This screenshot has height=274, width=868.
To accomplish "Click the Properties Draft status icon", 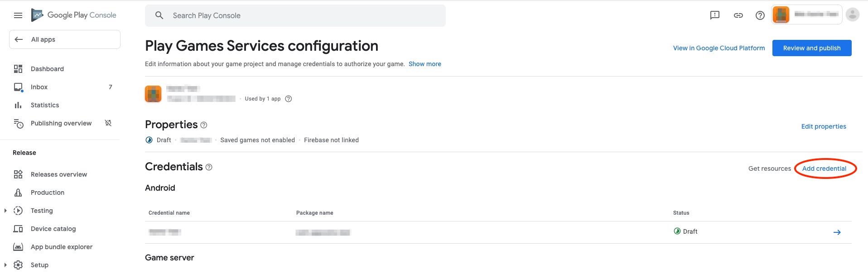I will (x=149, y=140).
